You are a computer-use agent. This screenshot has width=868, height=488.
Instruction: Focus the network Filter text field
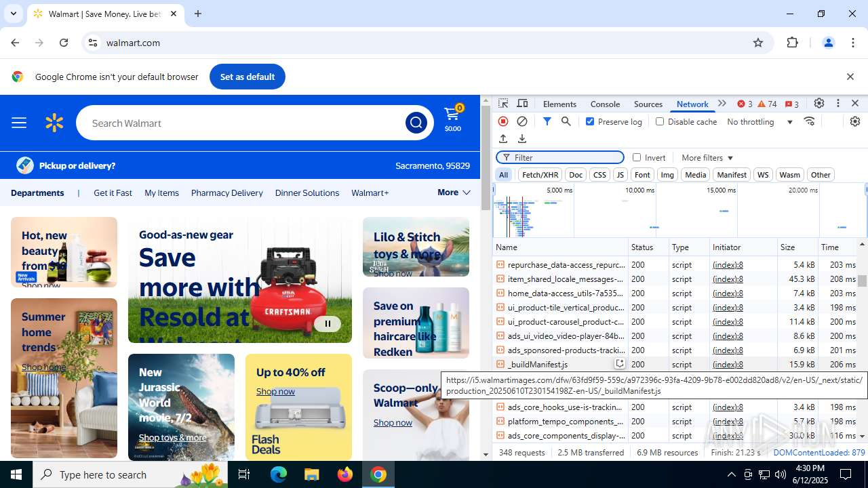click(560, 157)
